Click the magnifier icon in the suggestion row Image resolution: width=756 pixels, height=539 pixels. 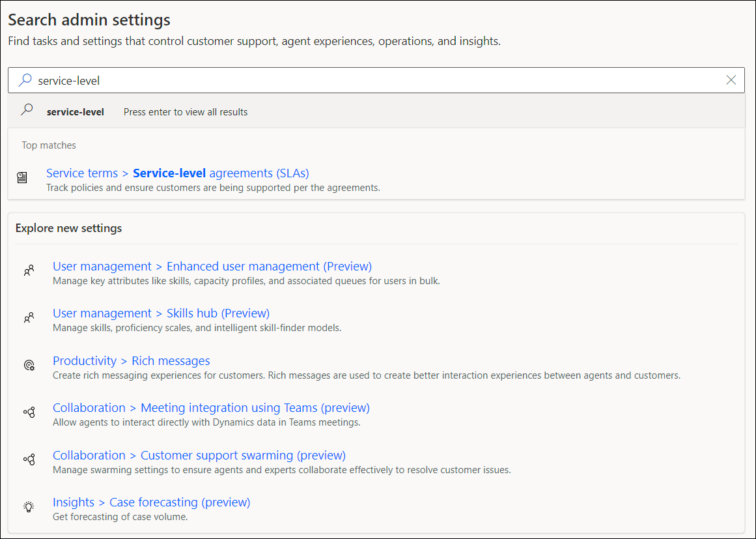pyautogui.click(x=27, y=111)
